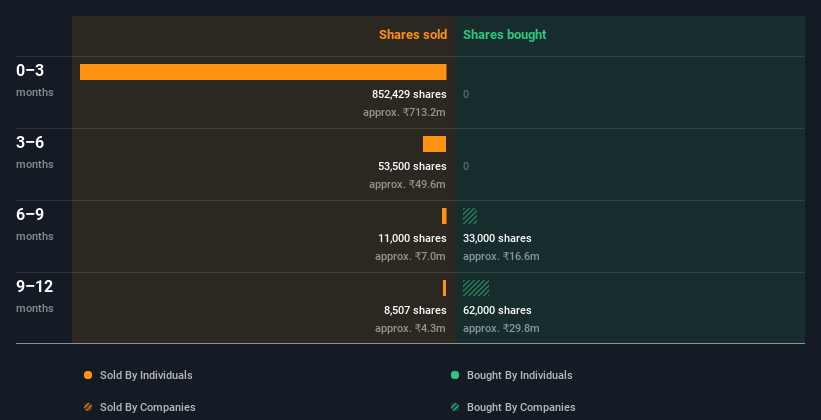821x420 pixels.
Task: Click the 33,000 shares value
Action: (497, 238)
